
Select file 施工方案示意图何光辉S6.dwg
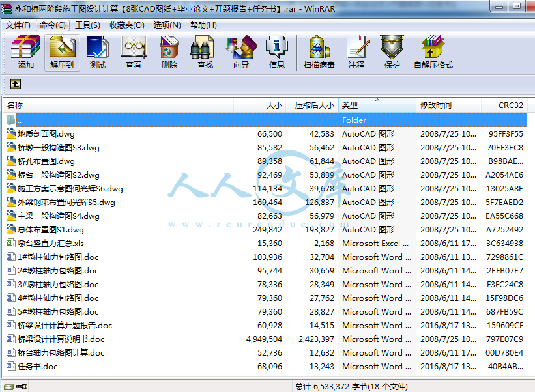[70, 188]
